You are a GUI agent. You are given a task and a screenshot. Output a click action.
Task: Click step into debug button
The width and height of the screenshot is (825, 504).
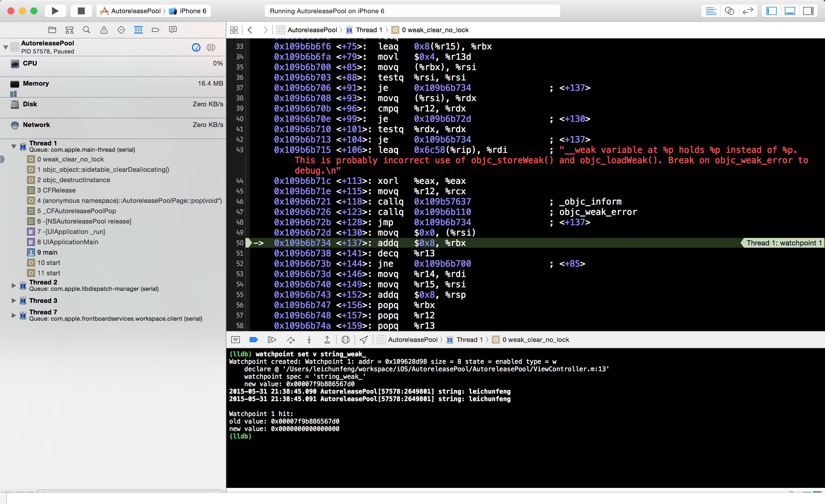tap(309, 340)
